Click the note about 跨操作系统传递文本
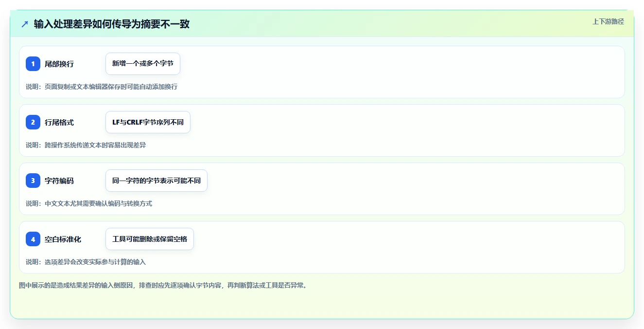Screen dimensions: 644x329 86,145
